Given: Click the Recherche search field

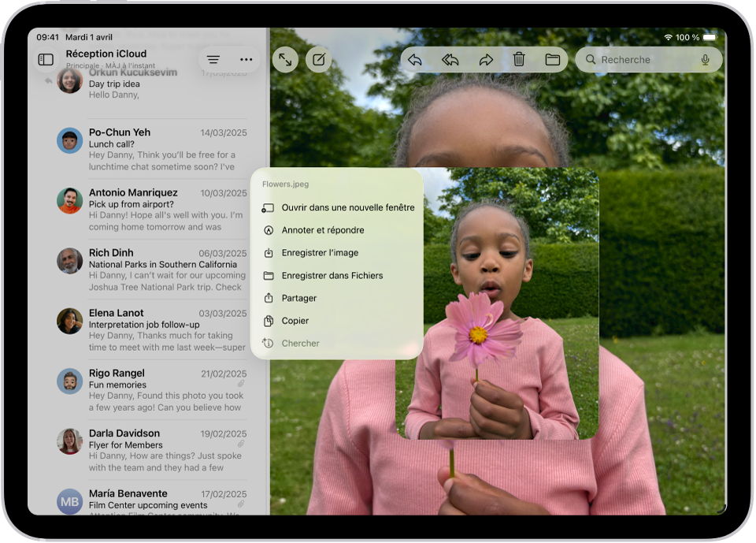Looking at the screenshot, I should (x=649, y=60).
